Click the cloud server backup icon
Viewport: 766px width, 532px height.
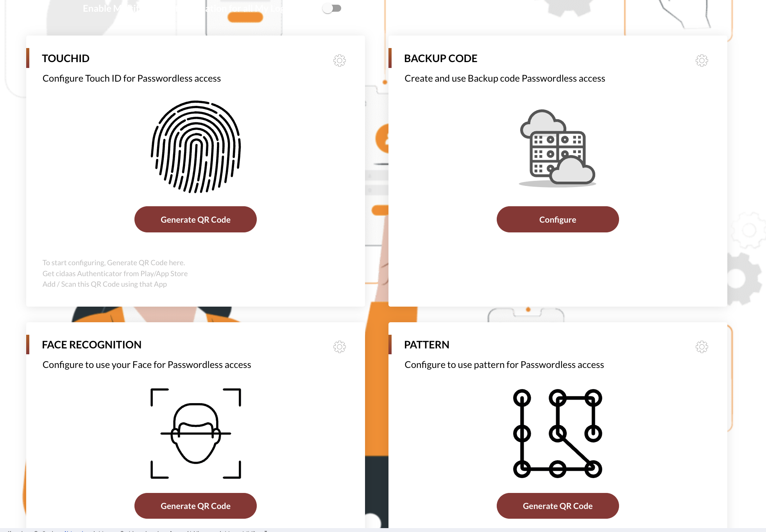click(x=557, y=148)
